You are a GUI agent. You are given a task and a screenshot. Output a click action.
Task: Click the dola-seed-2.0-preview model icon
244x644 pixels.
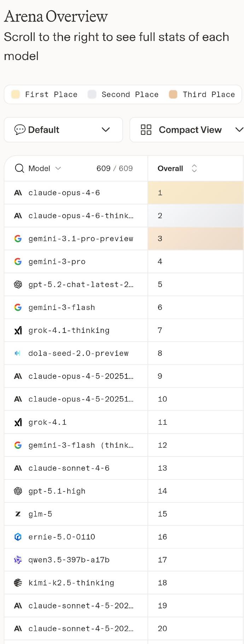pos(18,353)
